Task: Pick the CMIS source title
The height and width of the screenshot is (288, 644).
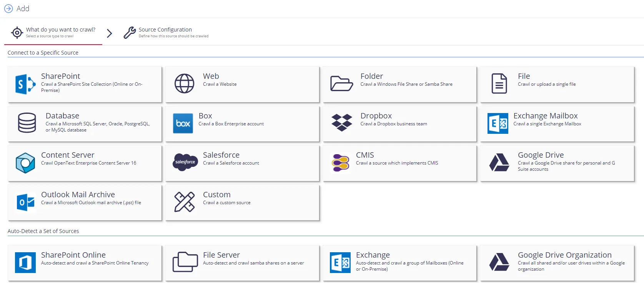Action: [x=365, y=155]
